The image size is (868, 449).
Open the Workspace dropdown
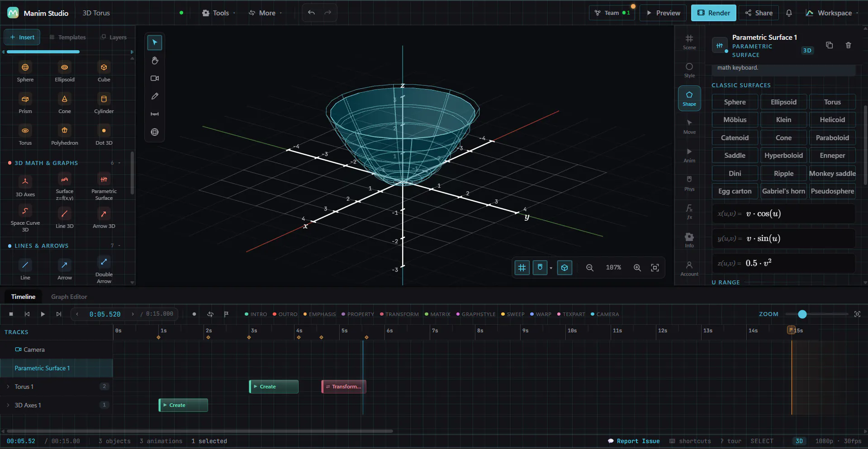[831, 13]
